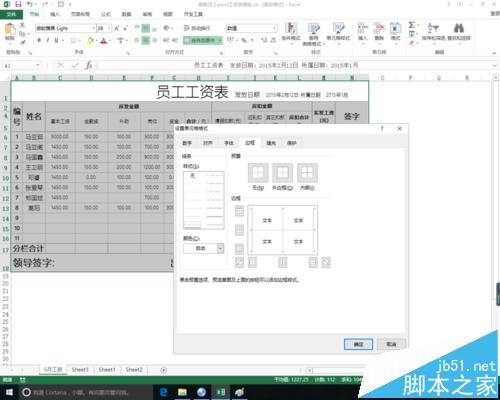
Task: Open the font name dropdown
Action: pos(94,28)
